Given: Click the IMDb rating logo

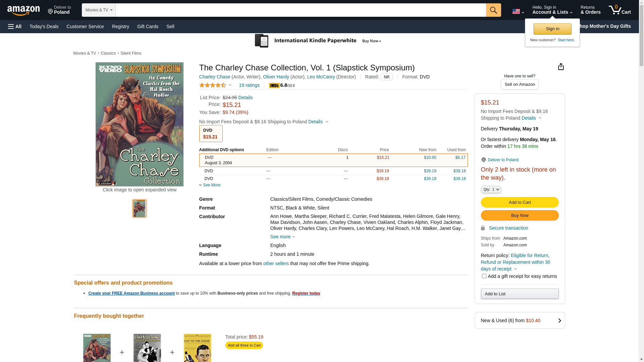Looking at the screenshot, I should 274,85.
